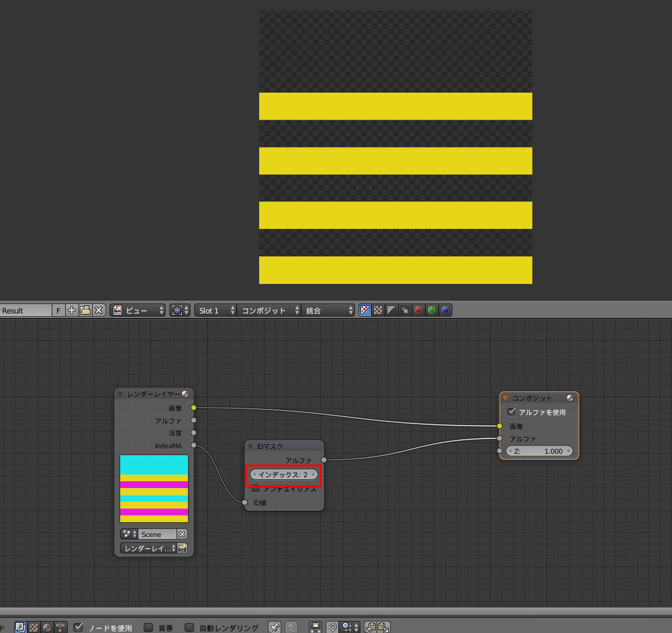Collapse the レンダーレイヤー node triangle

(x=120, y=394)
